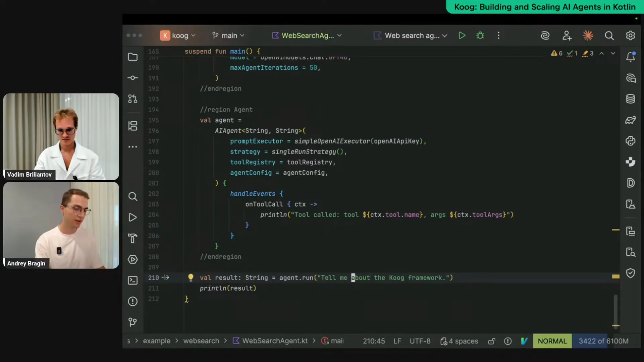The image size is (644, 362).
Task: Click the memory indicator 3422 of 6100M
Action: coord(603,341)
